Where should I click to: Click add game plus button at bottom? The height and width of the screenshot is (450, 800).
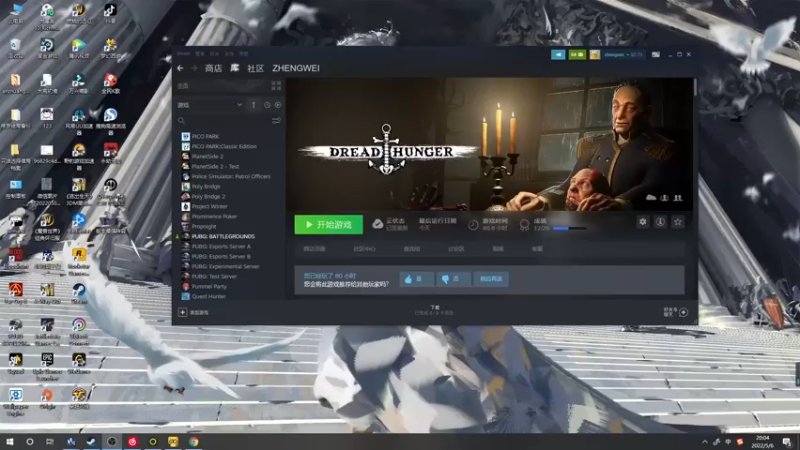(x=183, y=312)
